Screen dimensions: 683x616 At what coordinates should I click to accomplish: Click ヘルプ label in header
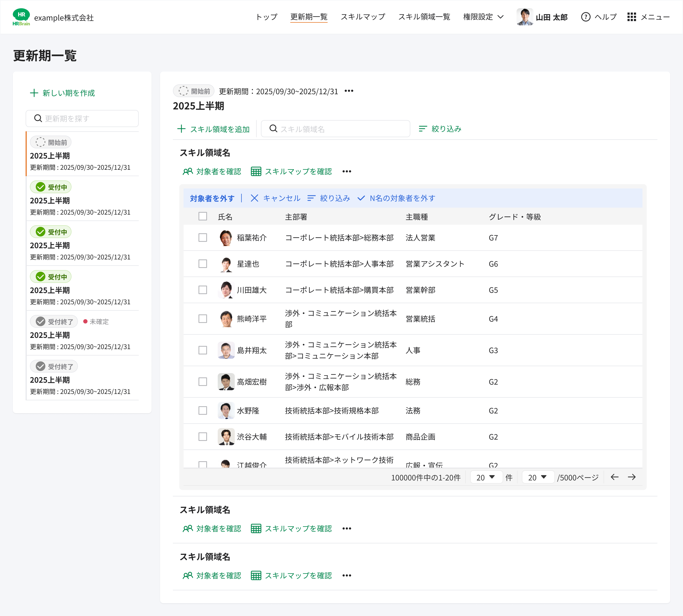(x=606, y=17)
